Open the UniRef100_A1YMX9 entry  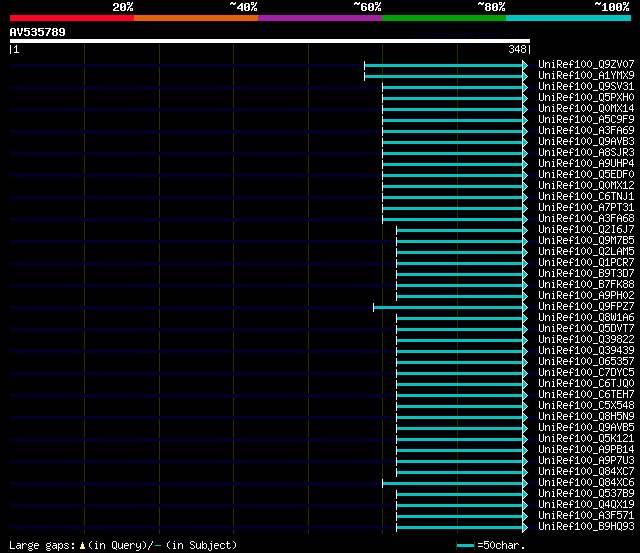586,76
